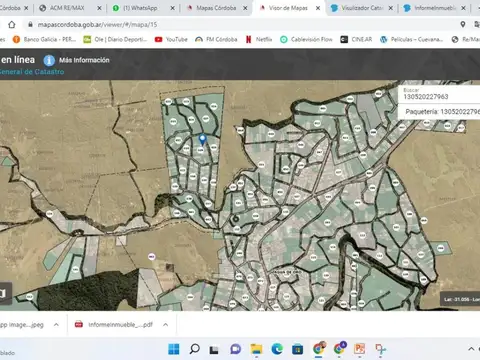The image size is (480, 360).
Task: Open the Snipping Tool in the taskbar
Action: pyautogui.click(x=380, y=349)
